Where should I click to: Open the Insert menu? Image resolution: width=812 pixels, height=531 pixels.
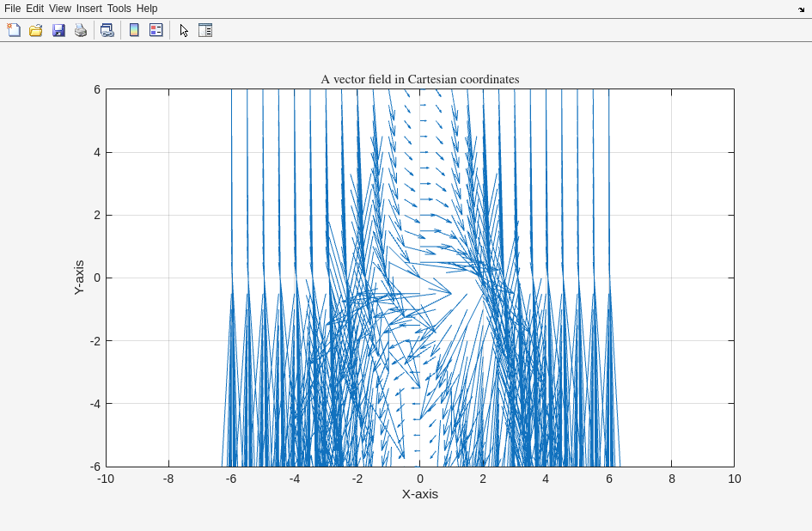(x=89, y=9)
